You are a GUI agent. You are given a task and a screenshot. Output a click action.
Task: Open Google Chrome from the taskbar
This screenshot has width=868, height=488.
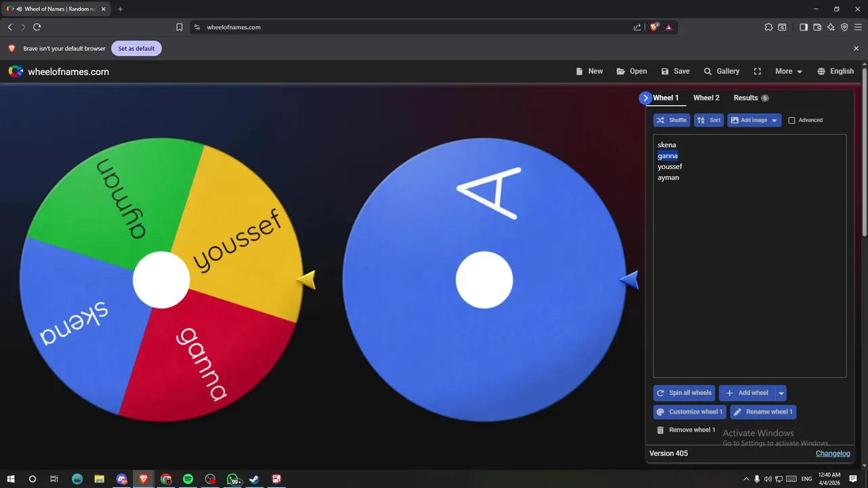tap(166, 479)
